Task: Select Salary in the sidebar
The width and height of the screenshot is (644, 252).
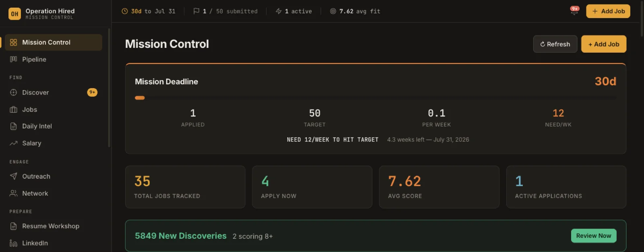Action: tap(54, 143)
